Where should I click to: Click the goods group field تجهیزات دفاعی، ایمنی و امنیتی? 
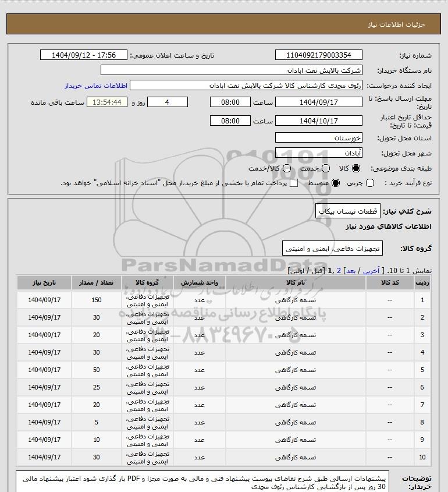pos(332,249)
